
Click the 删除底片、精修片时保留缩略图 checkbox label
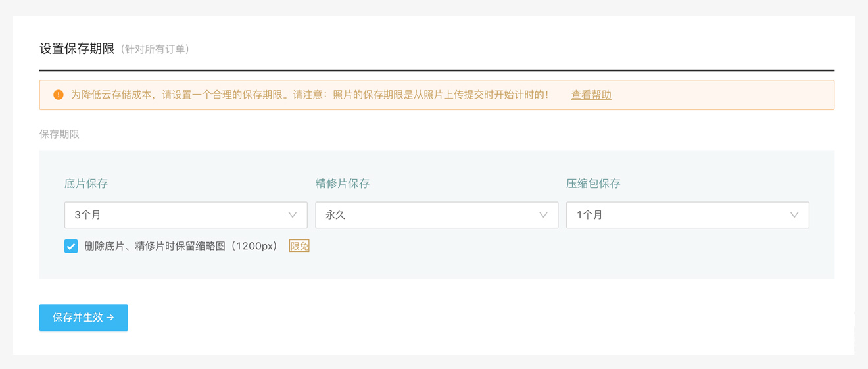point(181,246)
